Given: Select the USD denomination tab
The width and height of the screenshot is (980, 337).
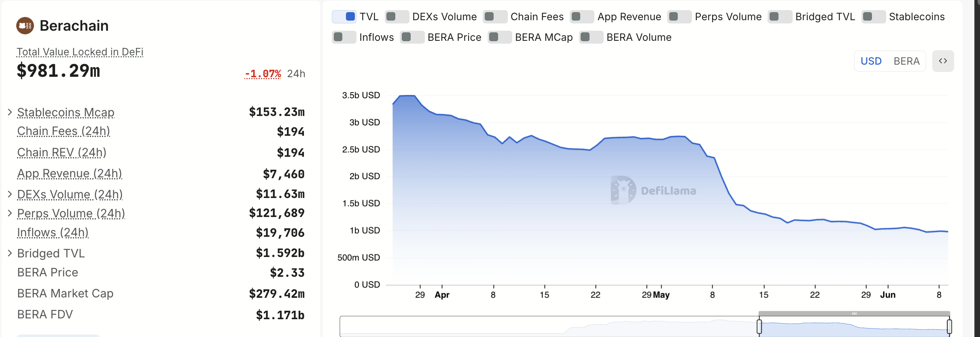Looking at the screenshot, I should coord(871,61).
